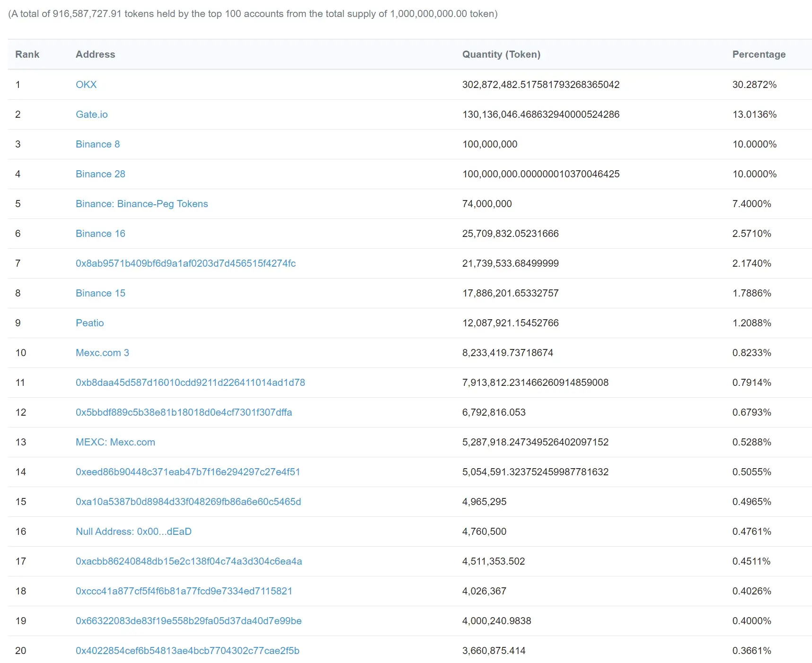Image resolution: width=812 pixels, height=663 pixels.
Task: Select the 4,965,295 quantity cell
Action: tap(484, 502)
